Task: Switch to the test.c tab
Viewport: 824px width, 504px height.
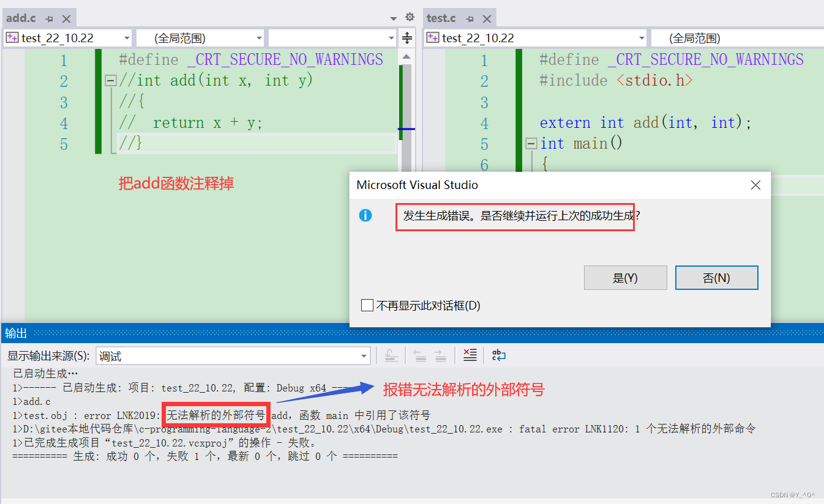Action: (x=441, y=18)
